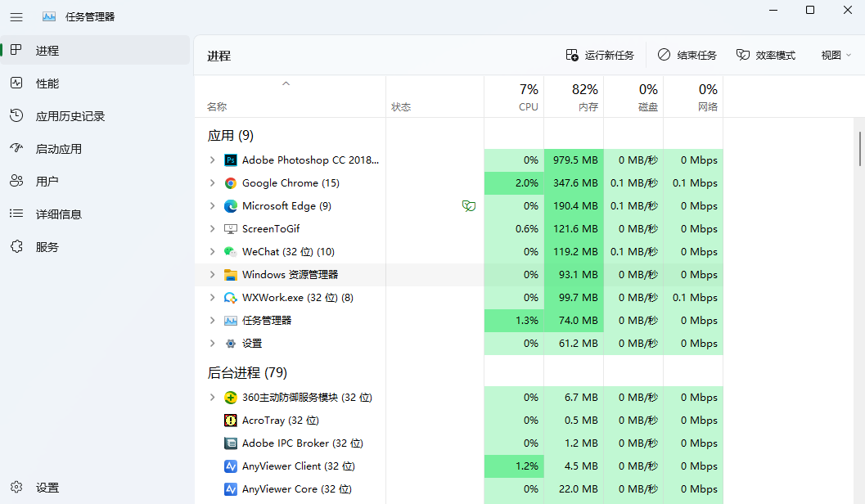Click the AnyViewer Core icon
Image resolution: width=865 pixels, height=504 pixels.
tap(231, 489)
